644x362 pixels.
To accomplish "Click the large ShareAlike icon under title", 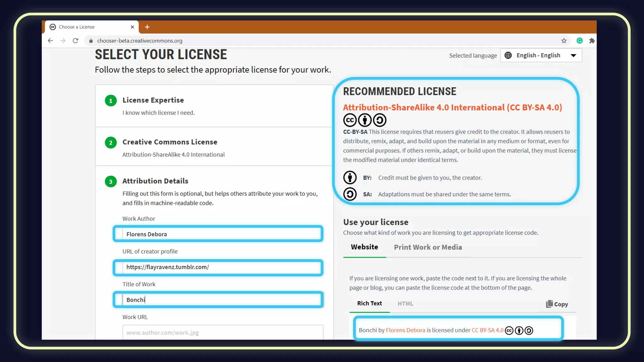I will (380, 120).
